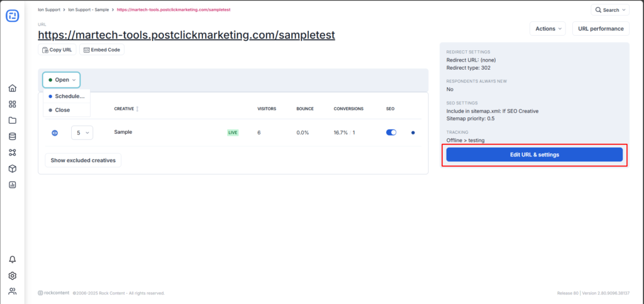Screen dimensions: 644x304
Task: Click Offline > testing tracking text
Action: point(465,140)
